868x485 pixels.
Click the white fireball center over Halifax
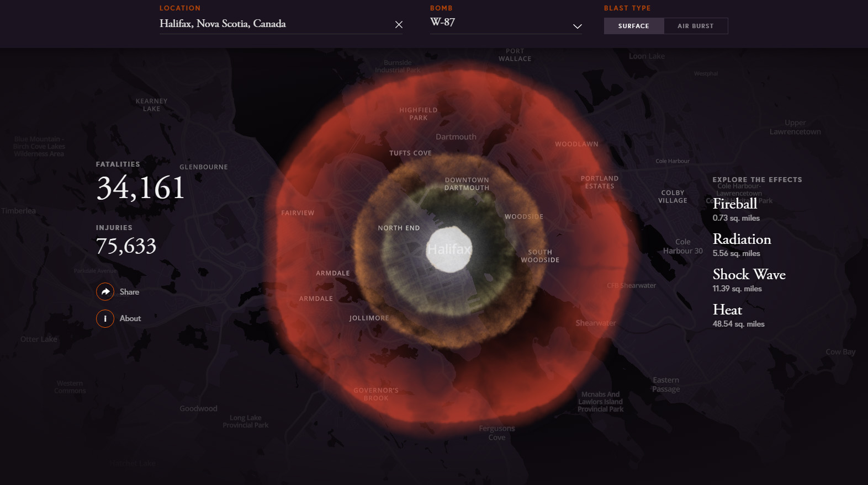tap(449, 249)
